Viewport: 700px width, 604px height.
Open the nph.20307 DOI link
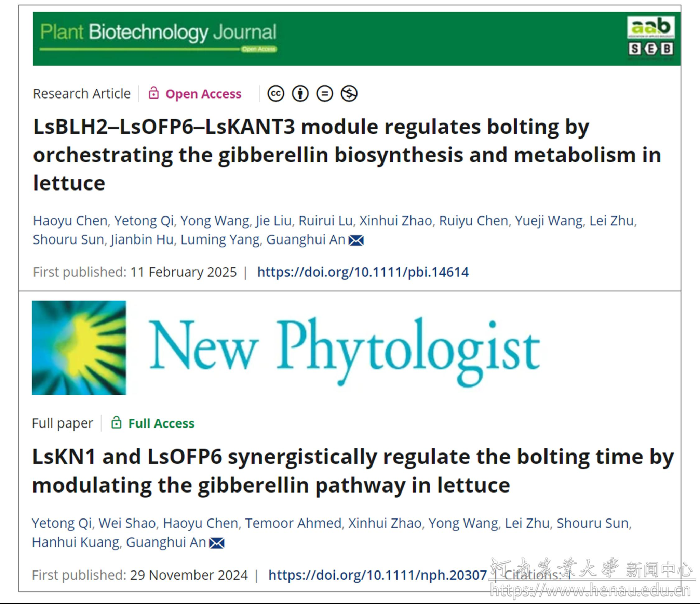[x=377, y=575]
